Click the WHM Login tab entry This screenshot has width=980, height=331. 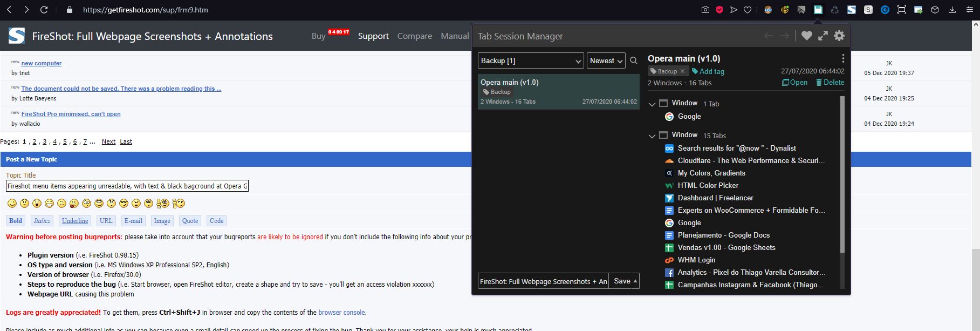coord(697,260)
